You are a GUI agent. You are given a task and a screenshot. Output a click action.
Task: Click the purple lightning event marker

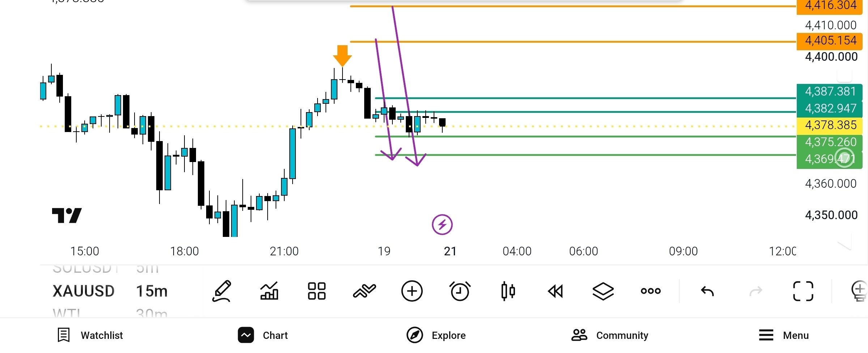442,225
